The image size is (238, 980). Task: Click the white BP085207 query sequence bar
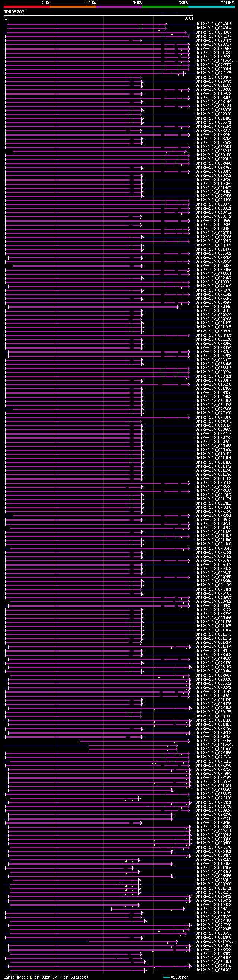pyautogui.click(x=98, y=16)
